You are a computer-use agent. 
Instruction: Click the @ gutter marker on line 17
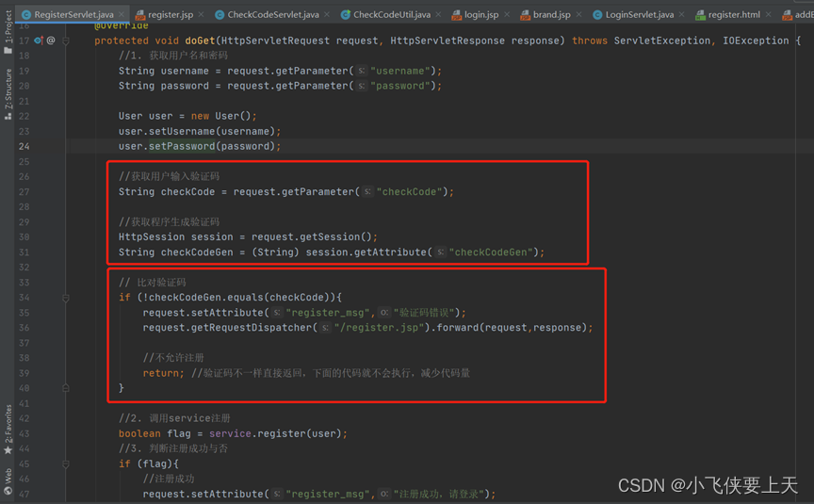50,40
